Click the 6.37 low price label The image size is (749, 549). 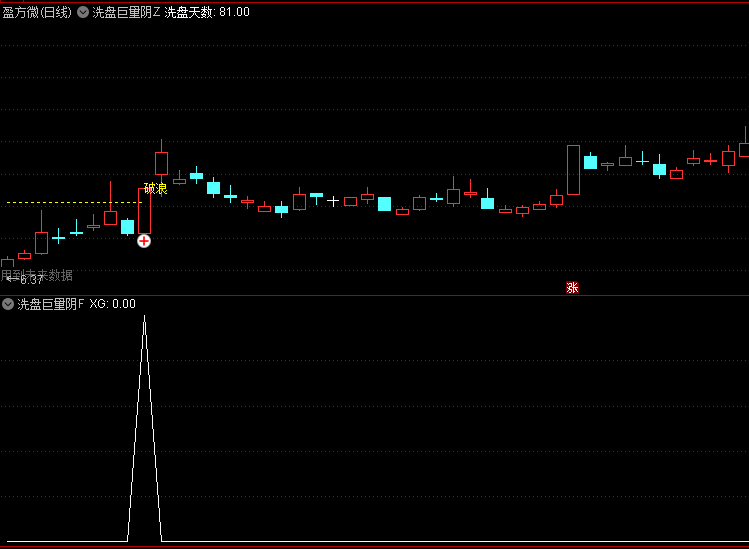[32, 280]
